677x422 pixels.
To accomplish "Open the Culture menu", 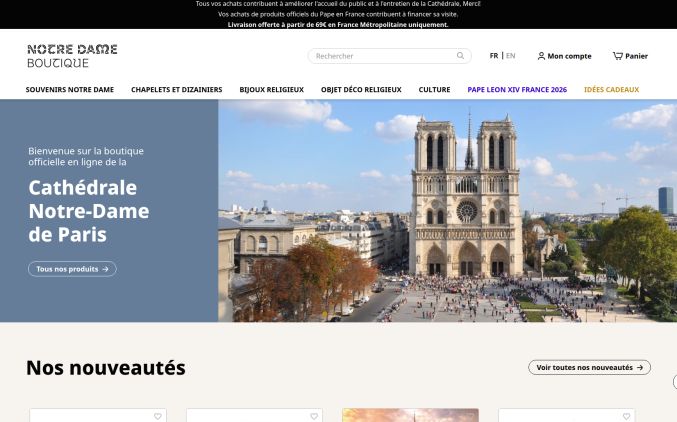I will pos(434,89).
